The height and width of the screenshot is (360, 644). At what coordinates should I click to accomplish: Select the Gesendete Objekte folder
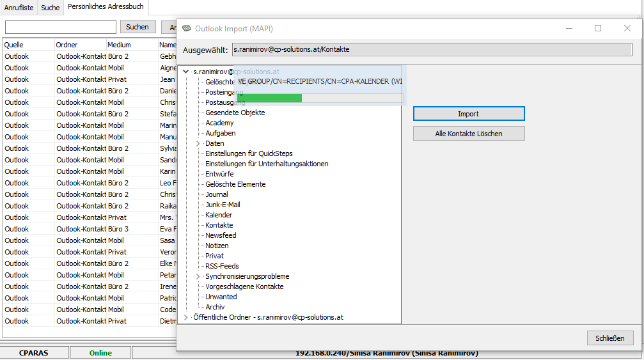(235, 113)
